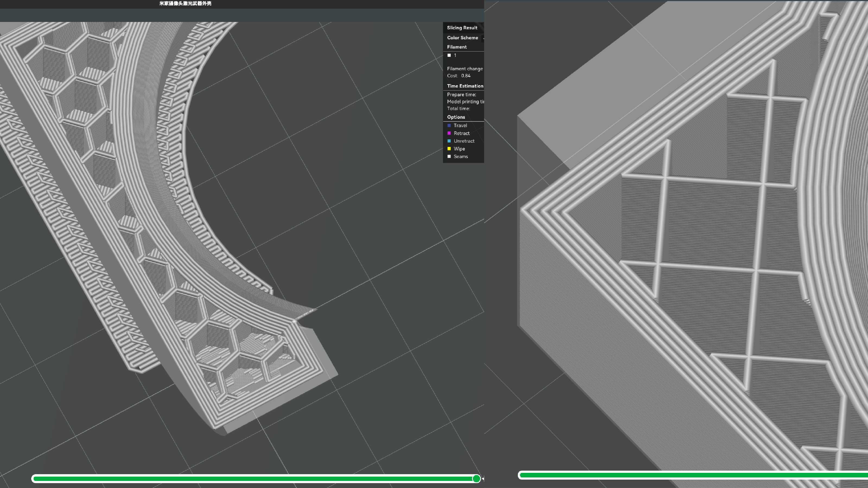The image size is (868, 488).
Task: Click the magenta Retract color swatch
Action: (449, 133)
